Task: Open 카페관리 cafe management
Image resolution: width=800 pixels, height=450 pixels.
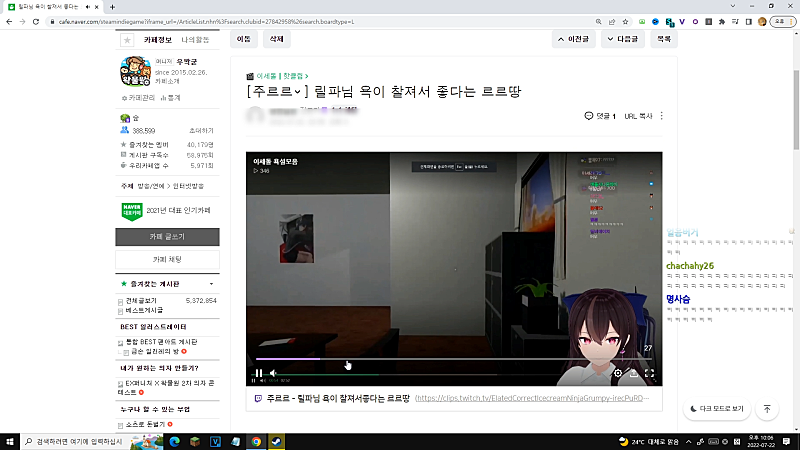Action: click(138, 98)
